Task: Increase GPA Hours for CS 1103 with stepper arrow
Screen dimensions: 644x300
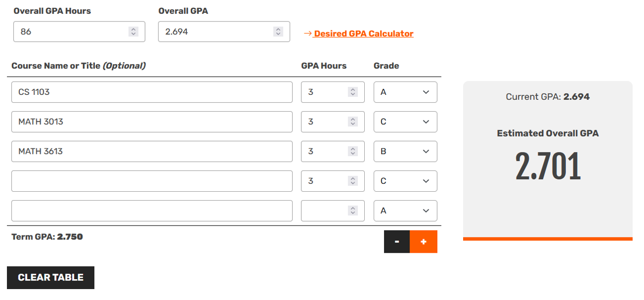Action: coord(352,89)
